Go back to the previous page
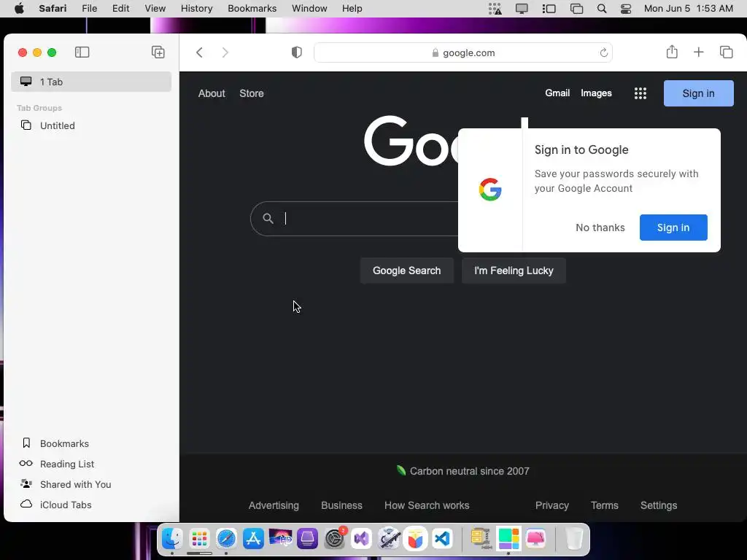Screen dimensions: 747x560 tap(200, 52)
